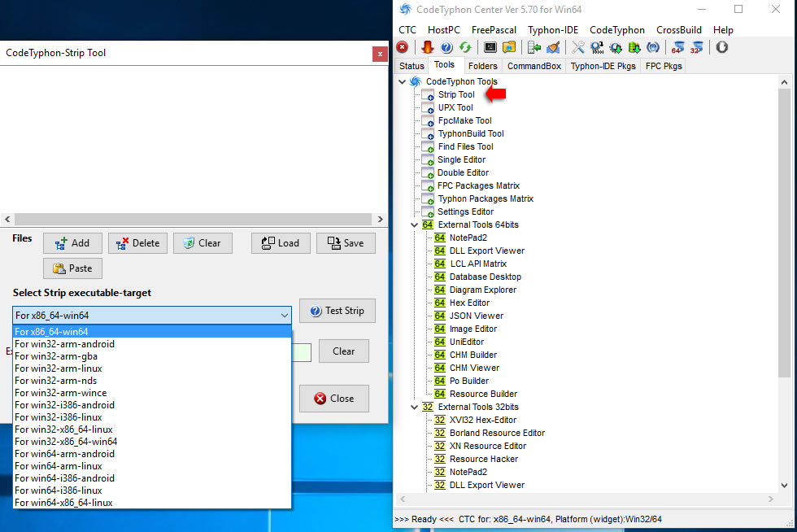
Task: Open the Help menu
Action: [x=723, y=30]
